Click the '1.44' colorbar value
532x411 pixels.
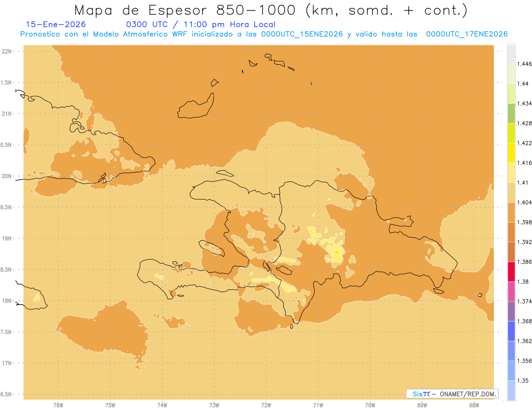(524, 84)
